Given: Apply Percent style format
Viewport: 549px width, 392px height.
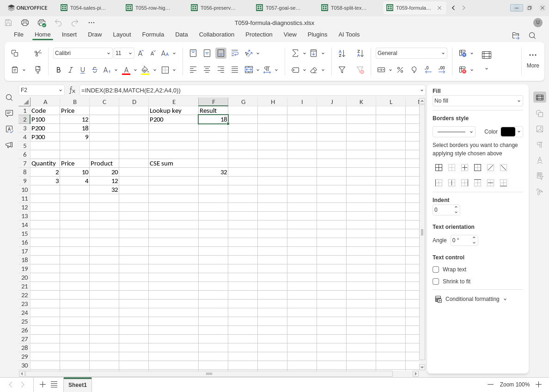Looking at the screenshot, I should (x=400, y=70).
